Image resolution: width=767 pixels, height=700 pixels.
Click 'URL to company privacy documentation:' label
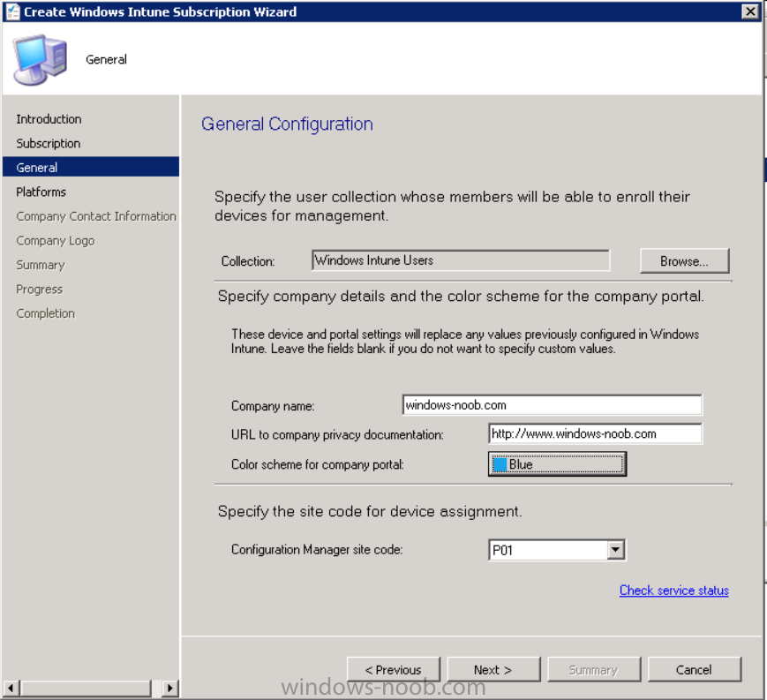(x=337, y=435)
